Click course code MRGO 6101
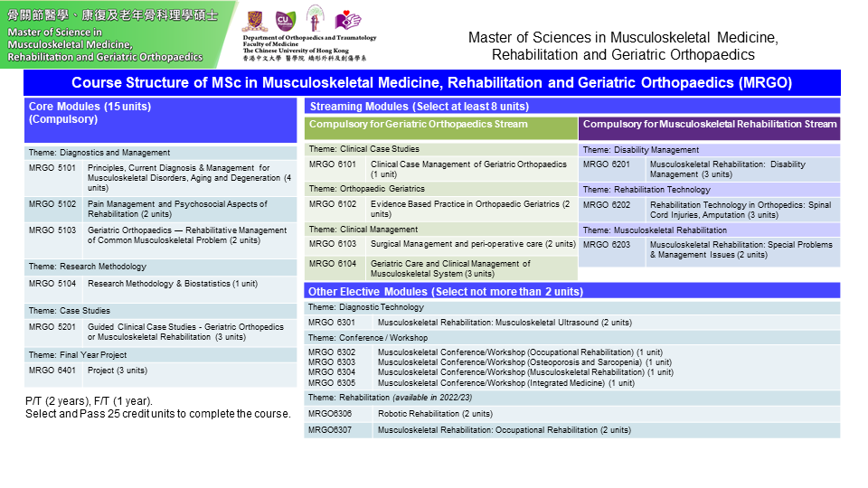The image size is (868, 488). click(332, 164)
